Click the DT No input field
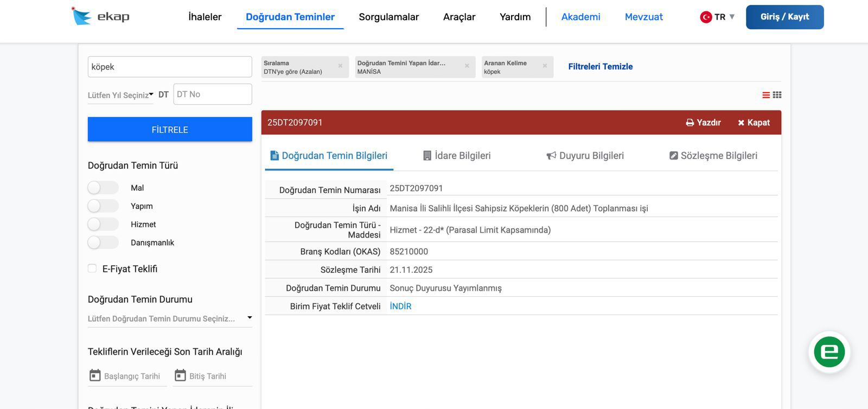868x409 pixels. (213, 94)
